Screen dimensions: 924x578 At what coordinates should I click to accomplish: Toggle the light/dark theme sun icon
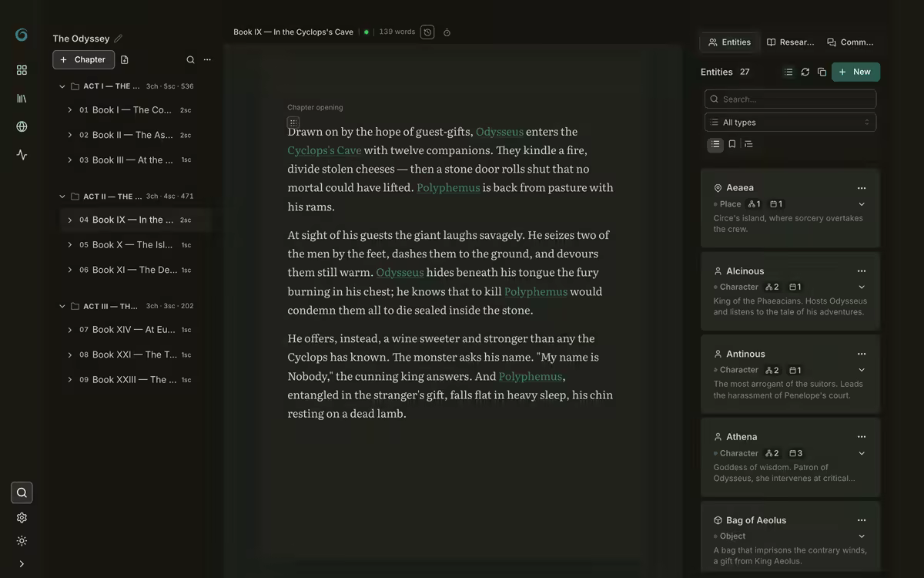22,541
